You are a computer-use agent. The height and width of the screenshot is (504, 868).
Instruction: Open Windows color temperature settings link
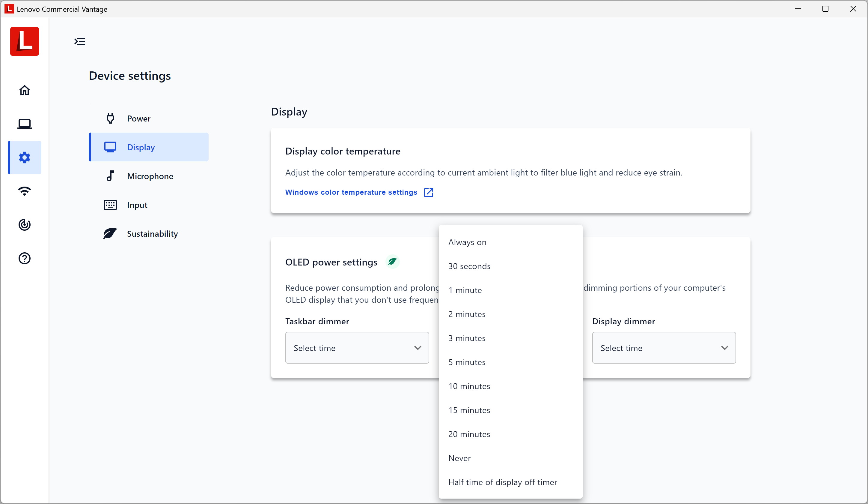pos(351,192)
